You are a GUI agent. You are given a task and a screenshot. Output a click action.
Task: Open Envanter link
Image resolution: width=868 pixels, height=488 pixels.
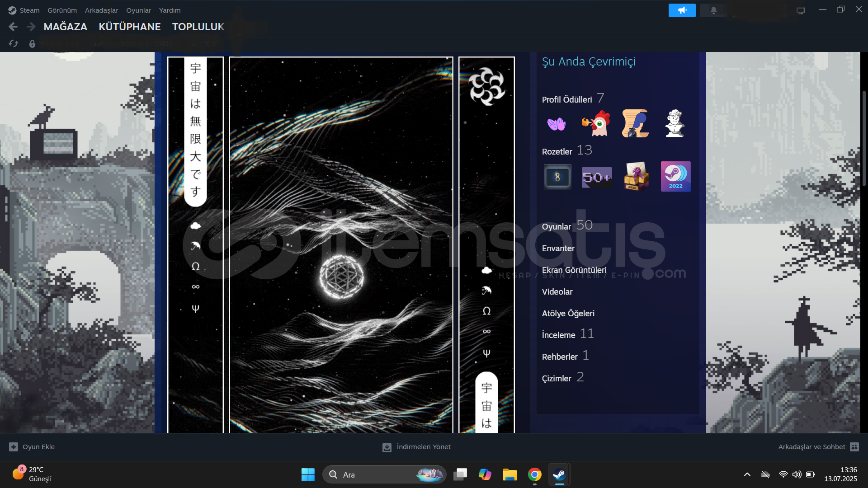558,249
